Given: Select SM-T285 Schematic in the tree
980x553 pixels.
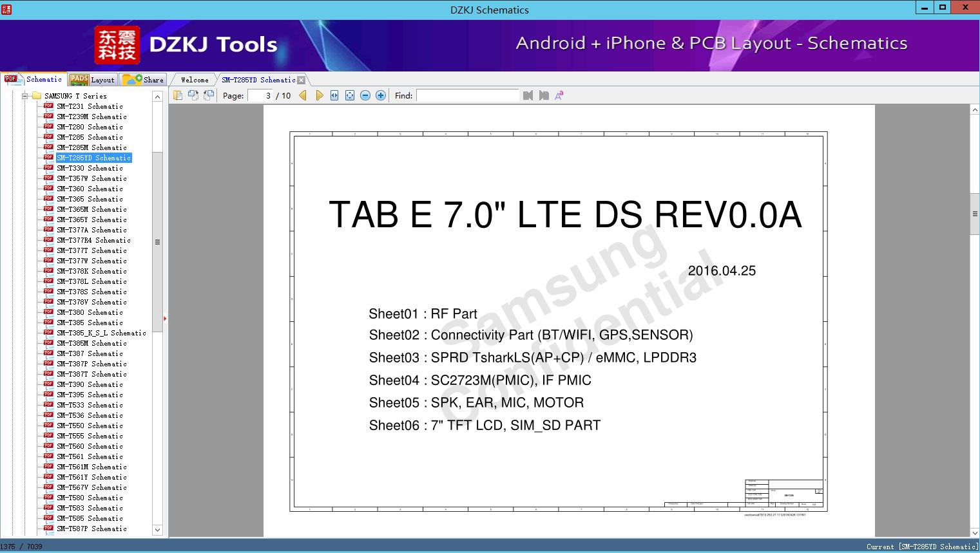Looking at the screenshot, I should 90,137.
